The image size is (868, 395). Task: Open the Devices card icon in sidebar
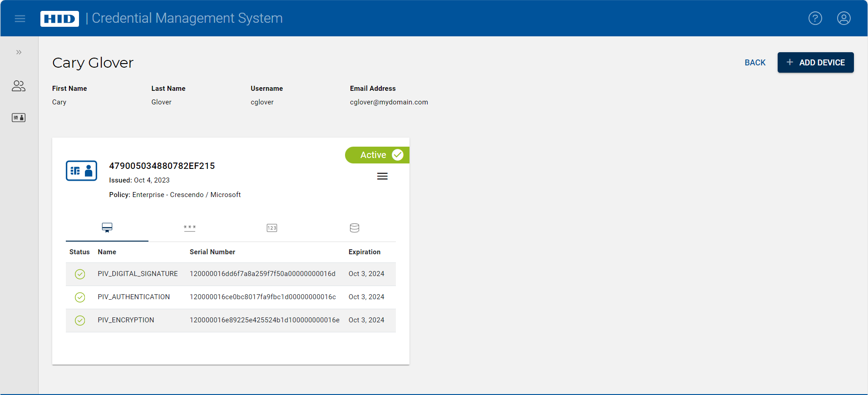pos(19,118)
